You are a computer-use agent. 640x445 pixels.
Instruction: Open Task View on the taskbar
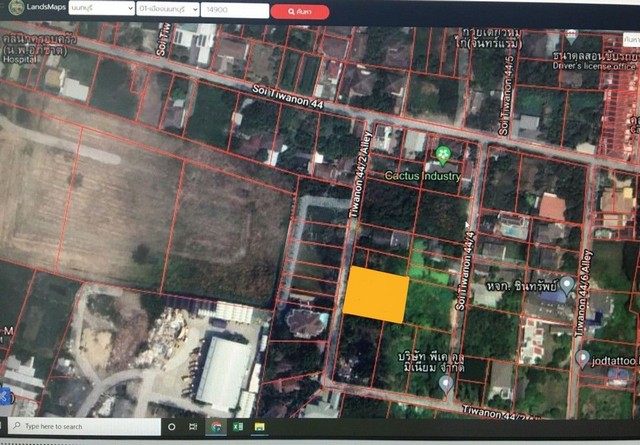(x=192, y=426)
